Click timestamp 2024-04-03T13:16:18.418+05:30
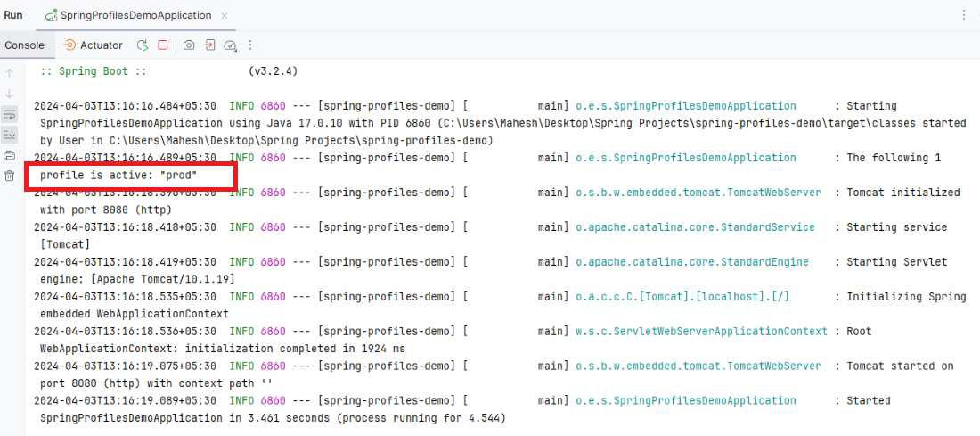Viewport: 980px width, 436px height. click(125, 227)
